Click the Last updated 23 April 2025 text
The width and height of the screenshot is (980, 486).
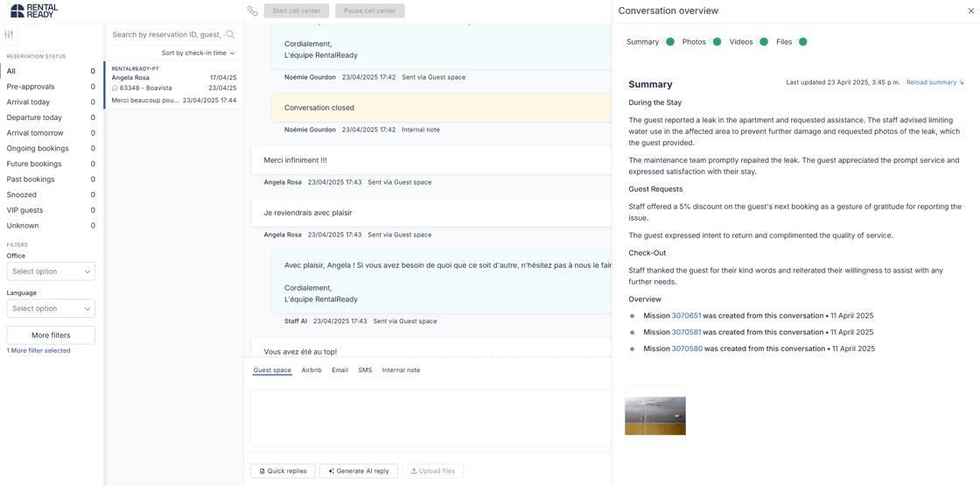coord(843,82)
